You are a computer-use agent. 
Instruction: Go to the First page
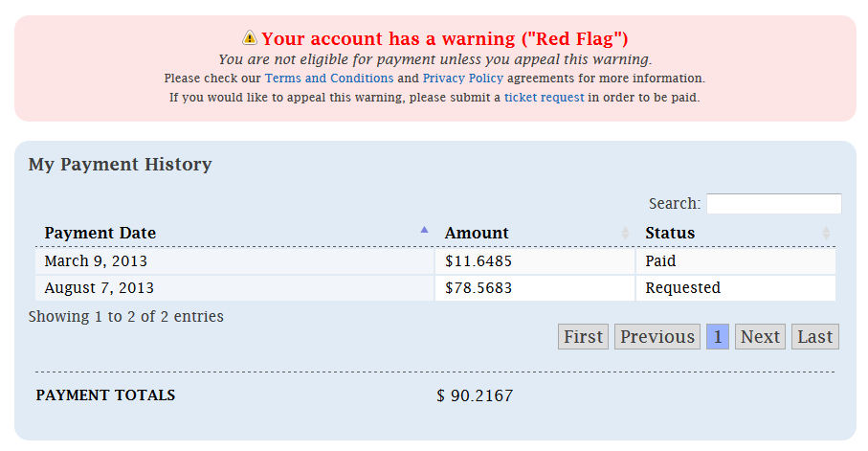pos(583,337)
